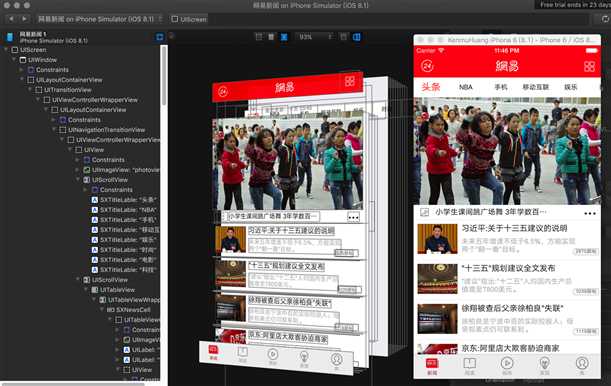Open the app selector dropdown in the toolbar path

(100, 19)
